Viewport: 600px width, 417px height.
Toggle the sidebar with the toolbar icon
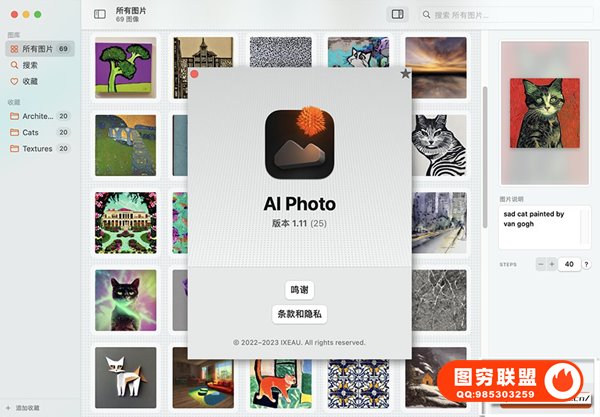(99, 14)
